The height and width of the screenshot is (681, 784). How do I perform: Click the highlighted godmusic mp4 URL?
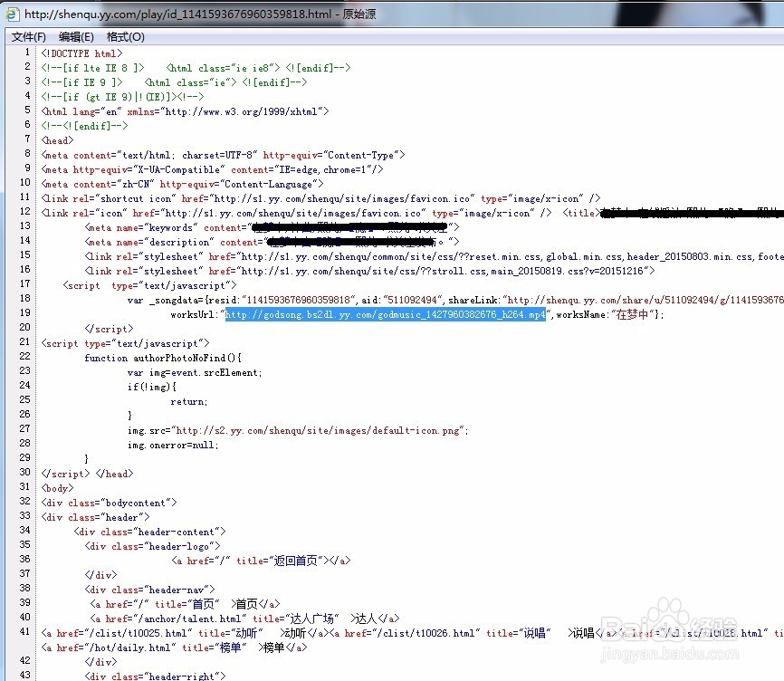385,314
